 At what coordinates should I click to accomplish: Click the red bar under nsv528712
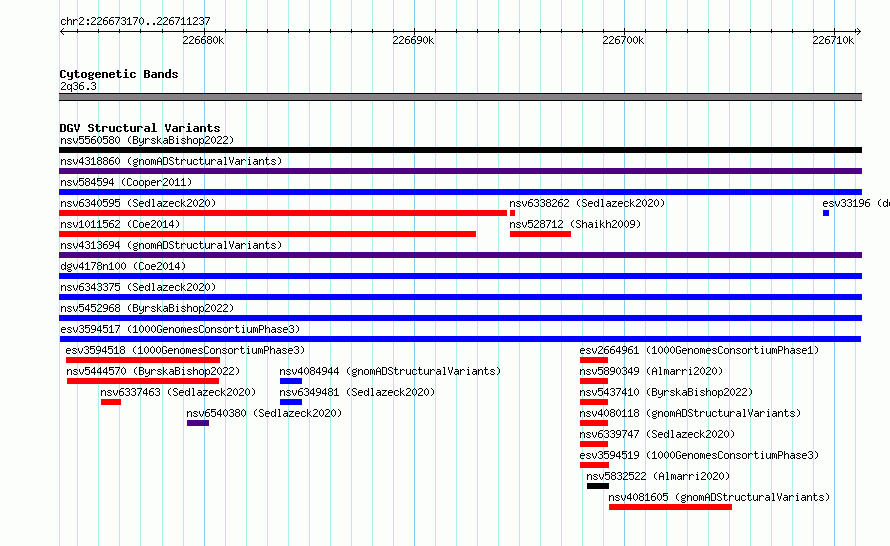tap(540, 234)
